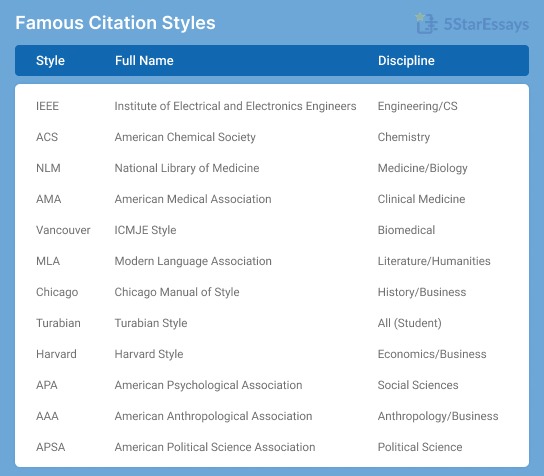The height and width of the screenshot is (476, 544).
Task: Select the 'Full Name' column header
Action: 144,60
